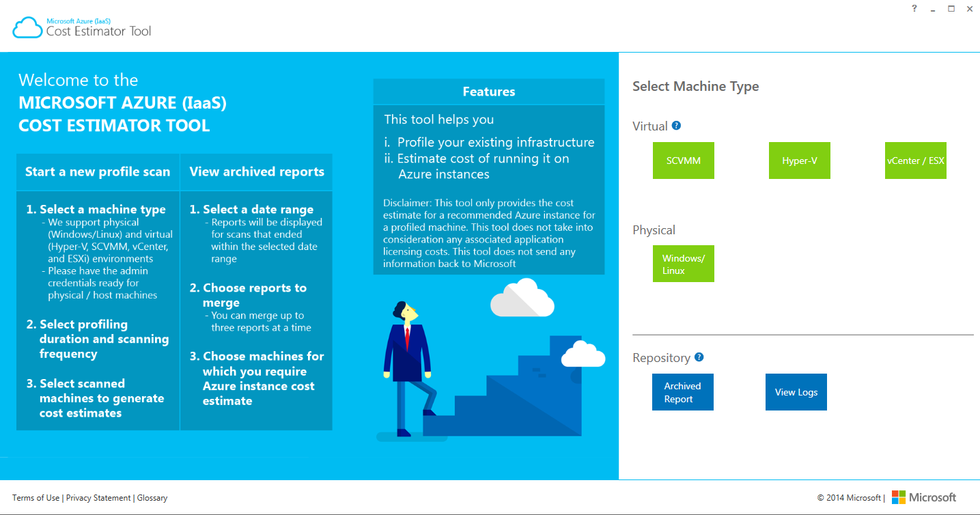Viewport: 980px width, 515px height.
Task: Select SCVMM machine type
Action: [684, 161]
